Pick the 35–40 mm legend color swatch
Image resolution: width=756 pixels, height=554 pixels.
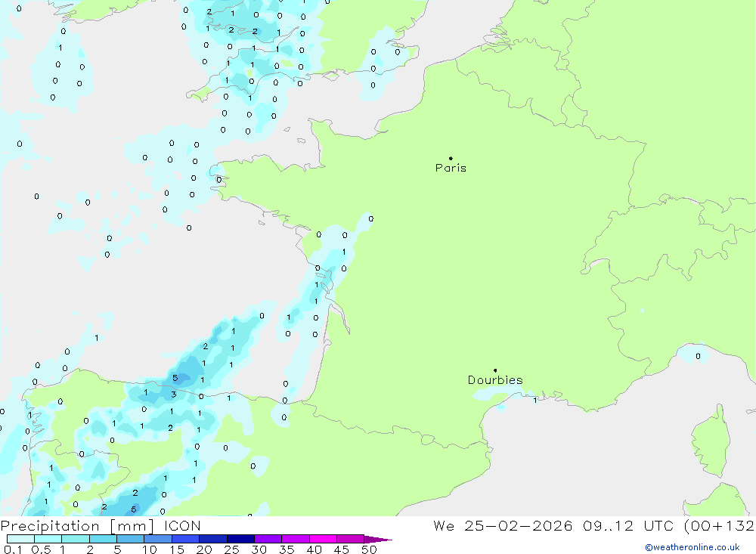(296, 539)
